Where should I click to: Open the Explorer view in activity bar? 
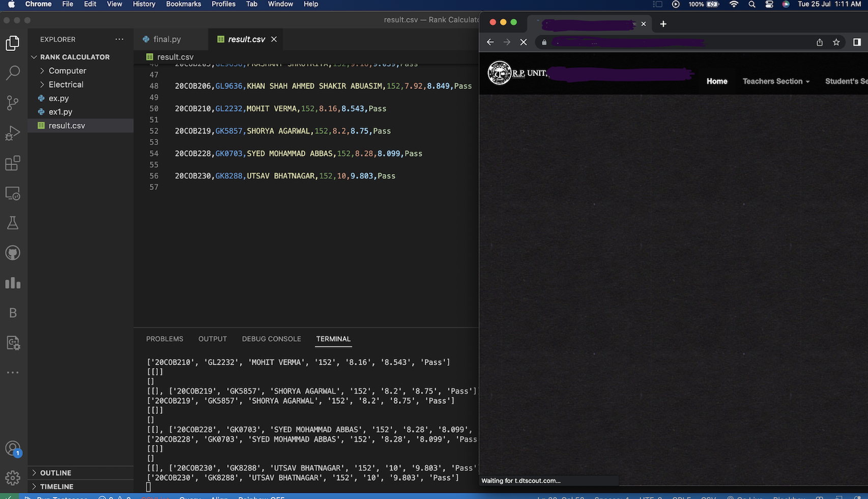click(x=13, y=43)
